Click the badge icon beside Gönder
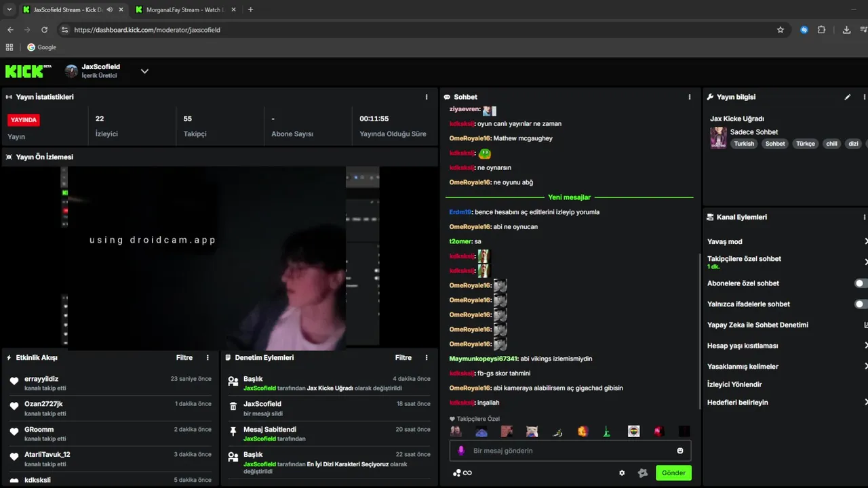 coord(643,473)
